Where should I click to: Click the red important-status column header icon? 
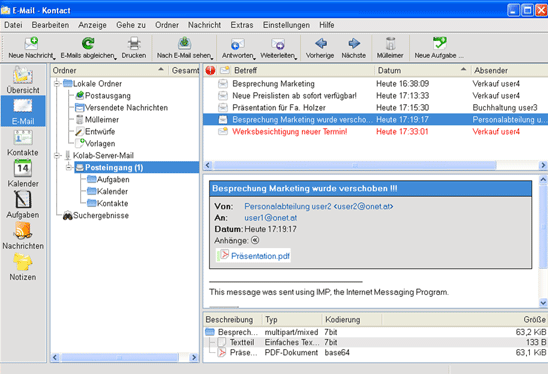[x=210, y=70]
